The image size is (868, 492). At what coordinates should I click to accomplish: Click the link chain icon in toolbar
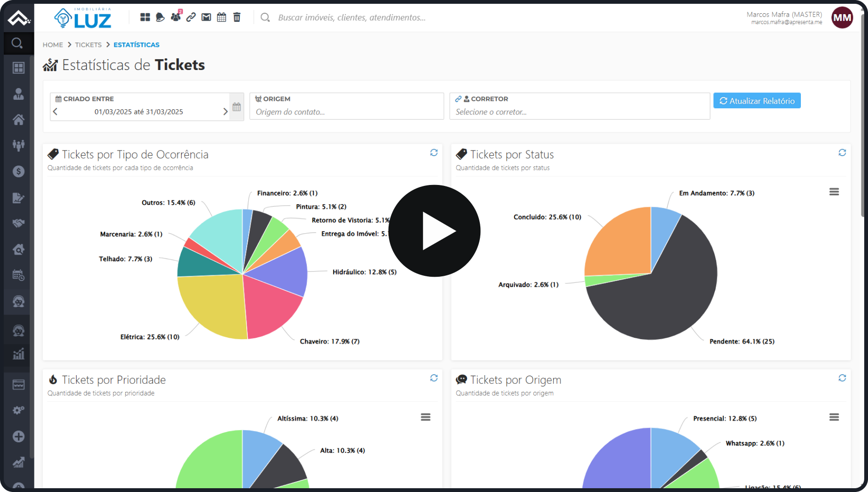(191, 18)
